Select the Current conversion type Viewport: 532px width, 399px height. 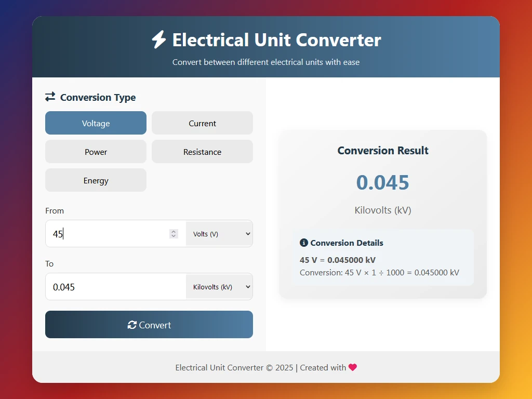(202, 123)
